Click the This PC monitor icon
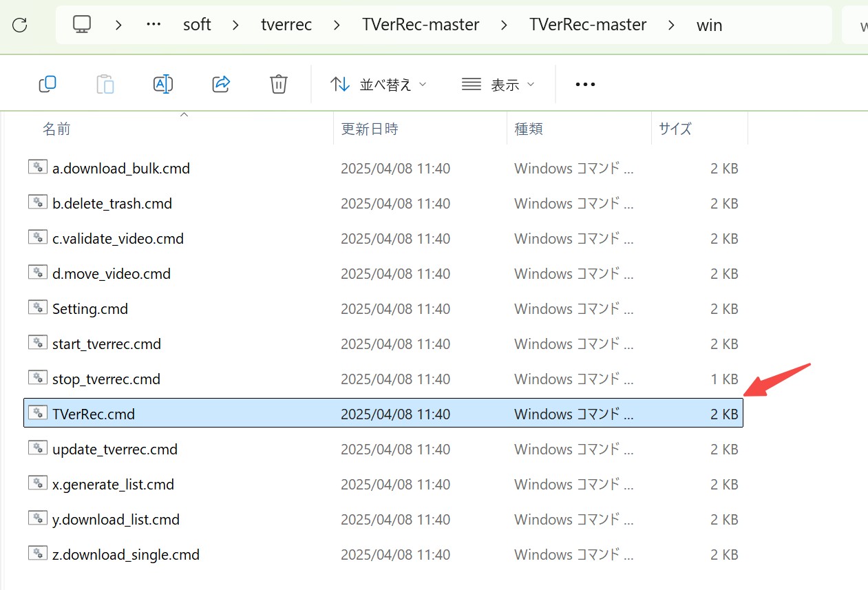Screen dimensions: 868x590 coord(82,25)
